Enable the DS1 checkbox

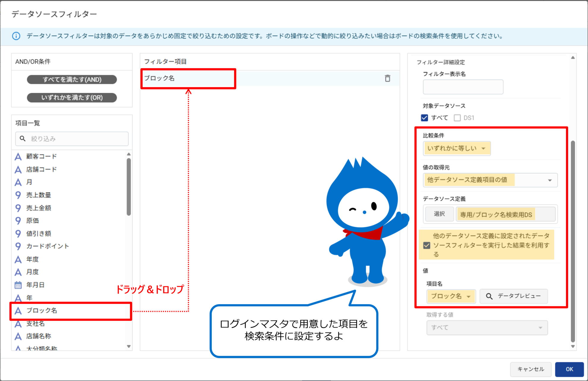pyautogui.click(x=457, y=118)
